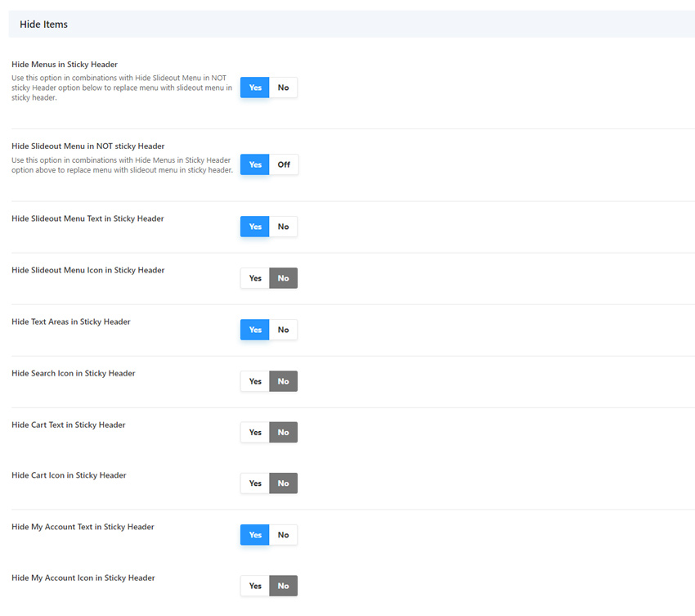This screenshot has height=616, width=695.
Task: Click 'Hide Cart Text in Sticky Header' label
Action: (x=68, y=425)
